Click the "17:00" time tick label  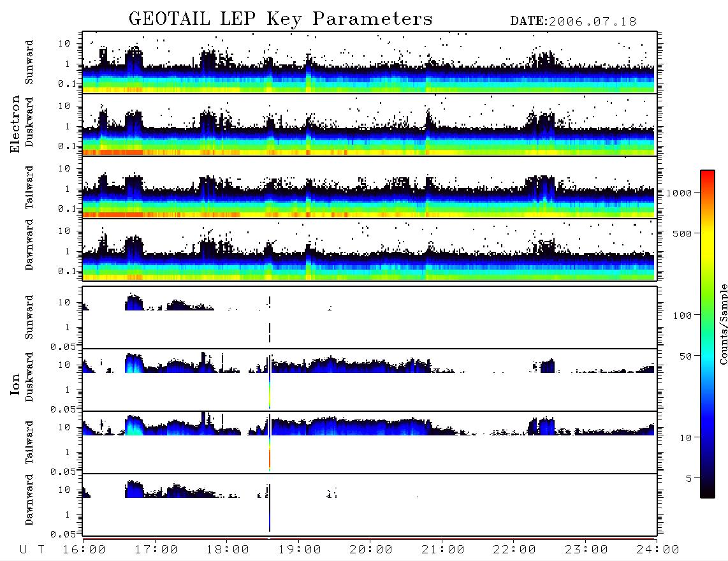156,550
